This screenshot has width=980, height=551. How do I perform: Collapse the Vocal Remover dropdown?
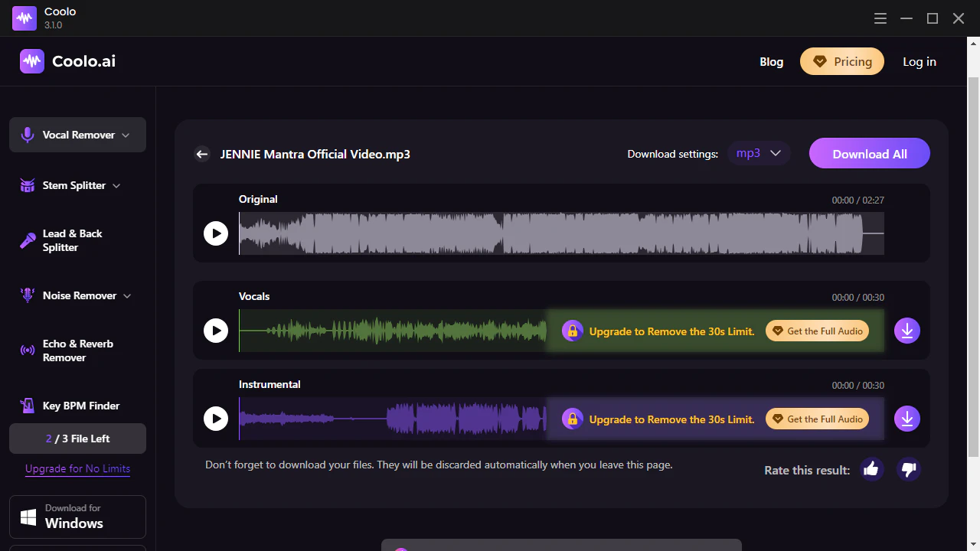coord(125,135)
